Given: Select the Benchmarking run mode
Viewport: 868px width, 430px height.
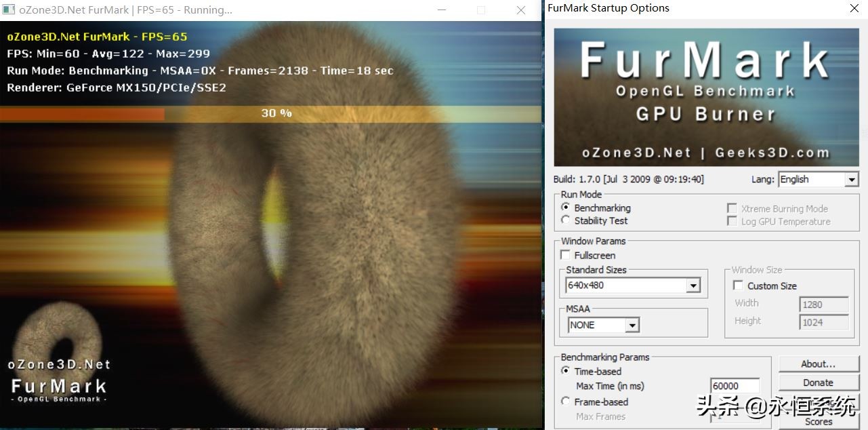Looking at the screenshot, I should [x=566, y=208].
